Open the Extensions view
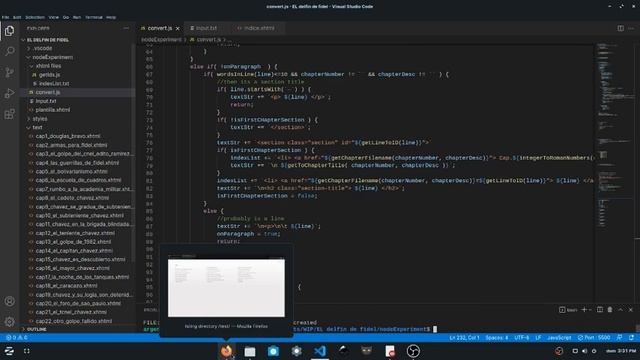The width and height of the screenshot is (640, 360). tap(9, 114)
